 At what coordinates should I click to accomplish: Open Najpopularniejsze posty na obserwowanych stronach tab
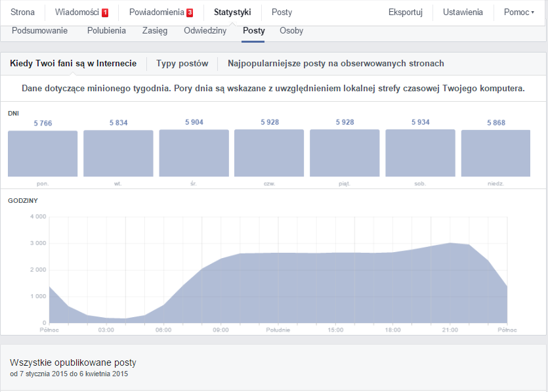pos(336,63)
